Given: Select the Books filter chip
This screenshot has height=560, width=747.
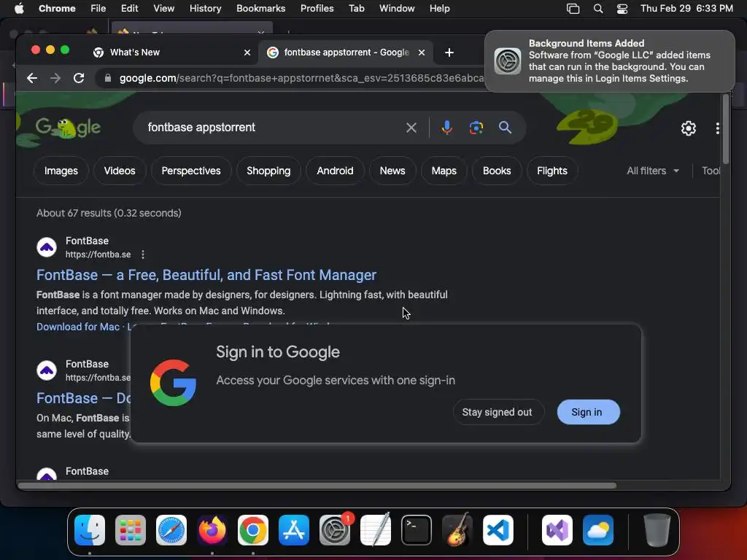Looking at the screenshot, I should click(497, 171).
